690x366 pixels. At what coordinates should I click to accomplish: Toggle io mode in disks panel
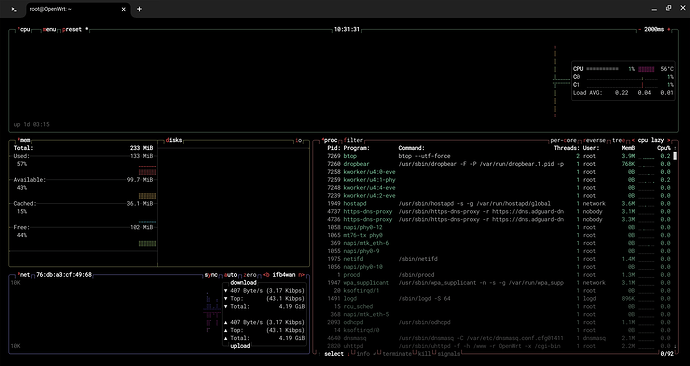tap(299, 140)
